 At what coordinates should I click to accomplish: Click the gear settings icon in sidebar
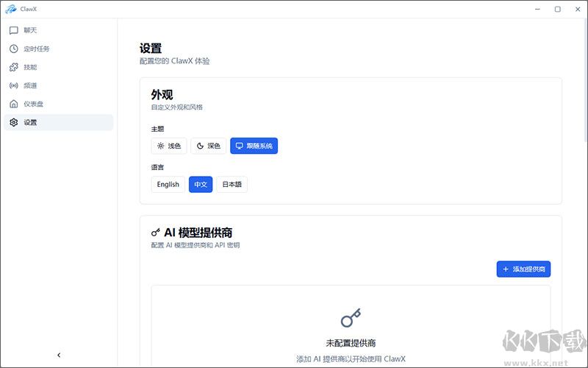pyautogui.click(x=14, y=122)
